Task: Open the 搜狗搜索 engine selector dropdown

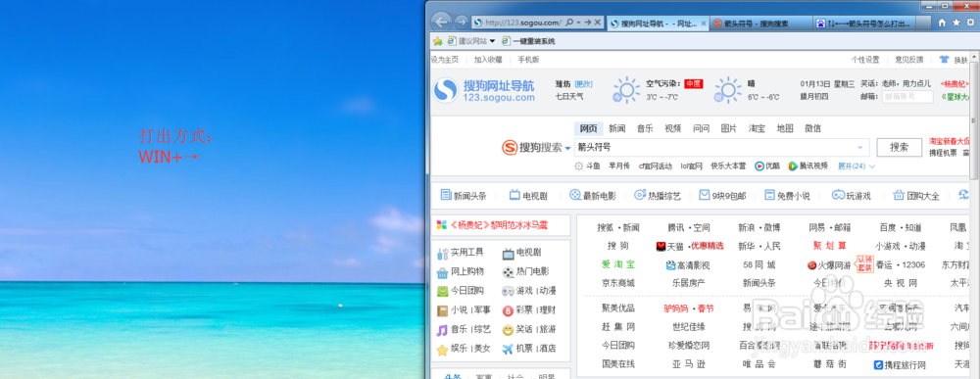Action: coord(567,148)
